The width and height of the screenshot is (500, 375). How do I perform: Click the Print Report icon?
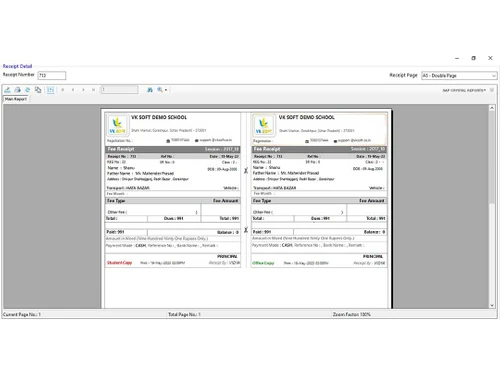(x=18, y=90)
